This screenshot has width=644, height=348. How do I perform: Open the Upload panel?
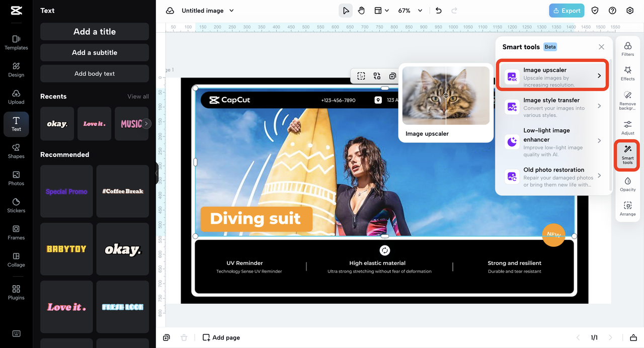click(x=16, y=97)
